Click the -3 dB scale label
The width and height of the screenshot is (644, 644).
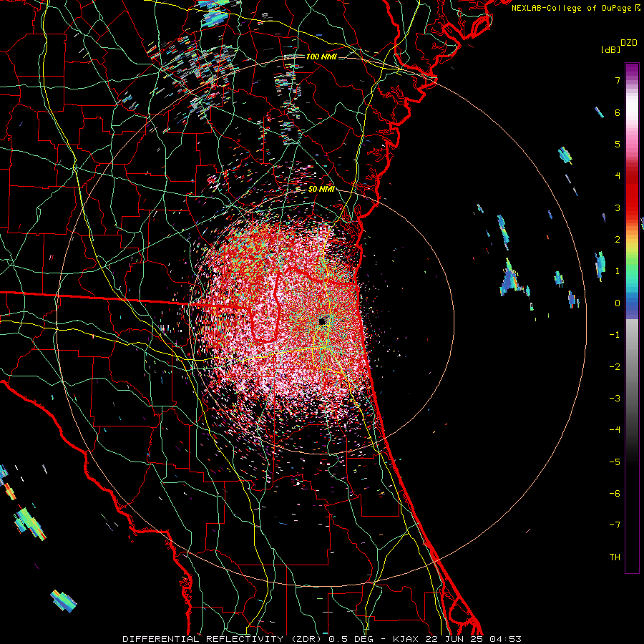coord(615,399)
